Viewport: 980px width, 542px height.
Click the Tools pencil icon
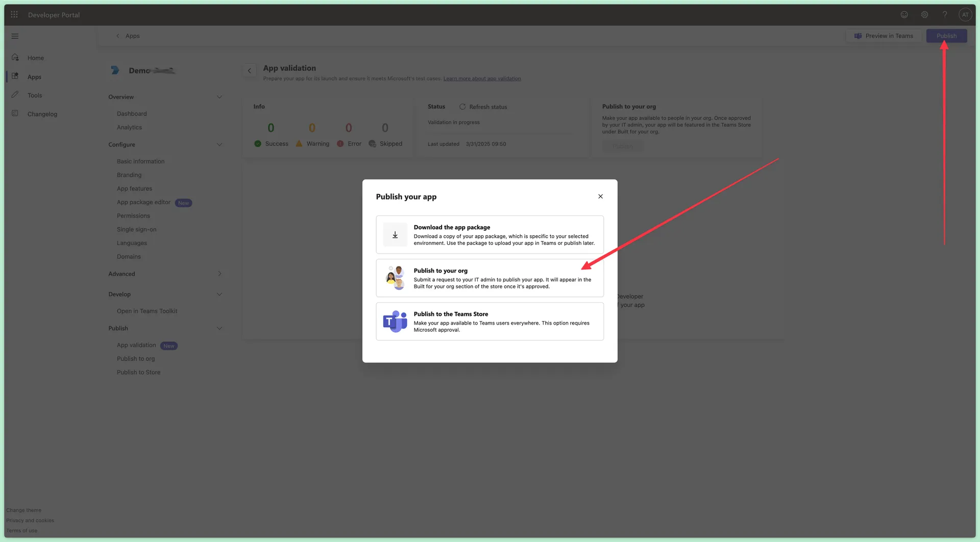tap(15, 95)
